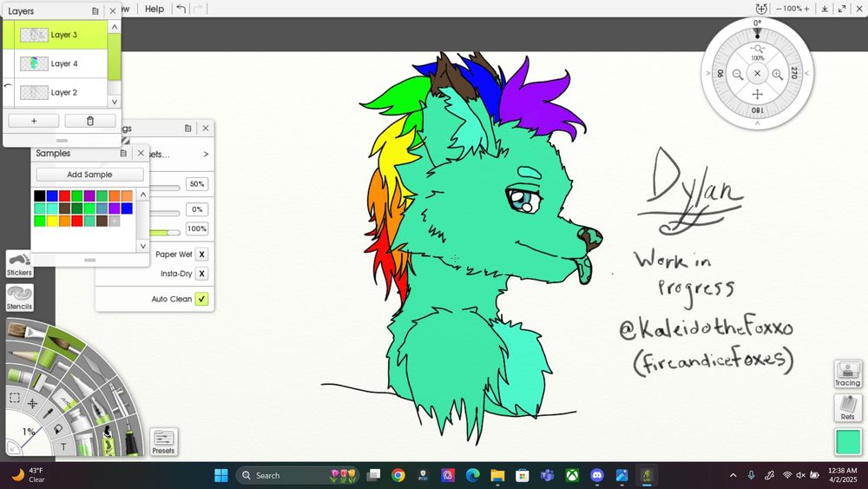The width and height of the screenshot is (868, 489).
Task: Toggle the Paper Wet option
Action: click(x=202, y=254)
